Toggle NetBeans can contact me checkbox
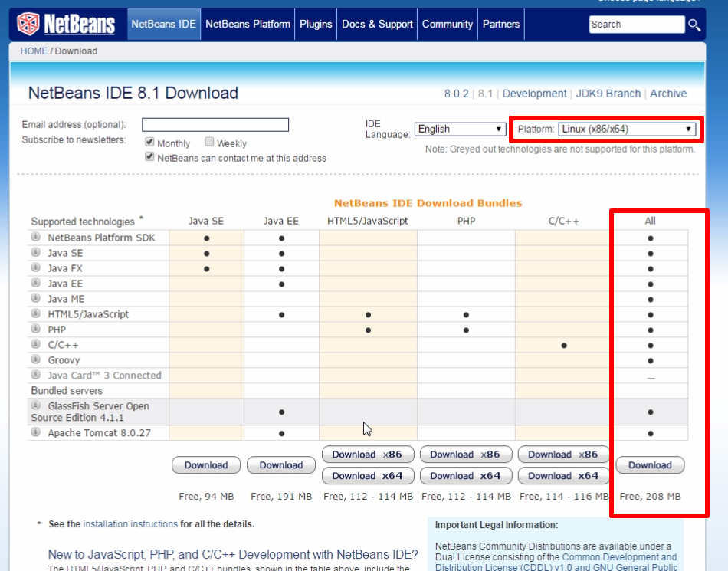The height and width of the screenshot is (571, 728). click(149, 156)
